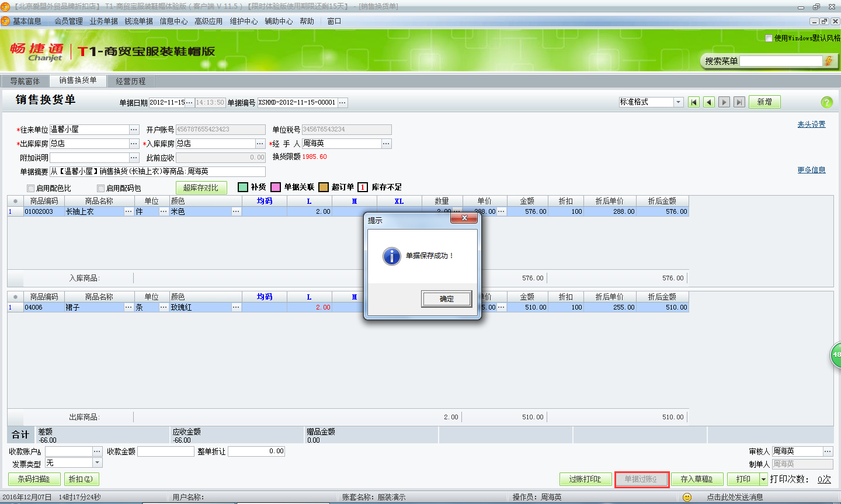The image size is (841, 504).
Task: Open ellipsis picker for 入库库房
Action: tap(260, 144)
